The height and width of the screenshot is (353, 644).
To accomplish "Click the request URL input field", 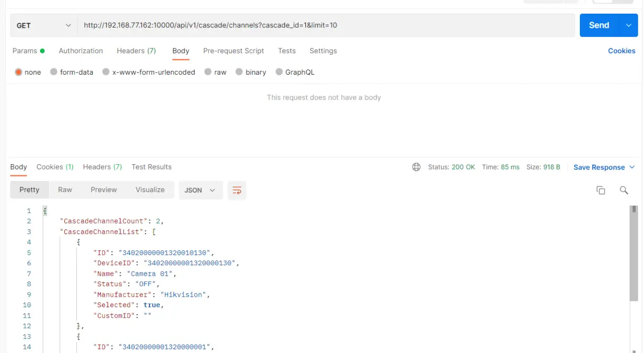I will [x=326, y=25].
